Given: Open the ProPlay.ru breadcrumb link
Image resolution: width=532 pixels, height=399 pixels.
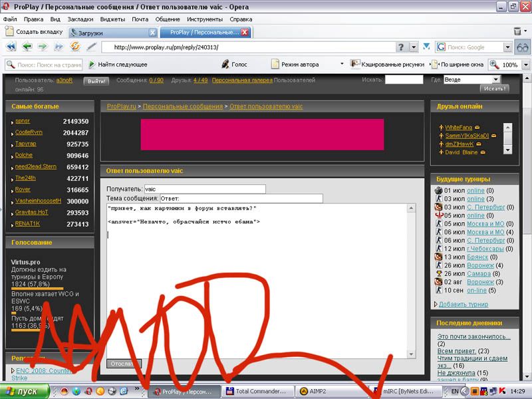Looking at the screenshot, I should (x=122, y=106).
